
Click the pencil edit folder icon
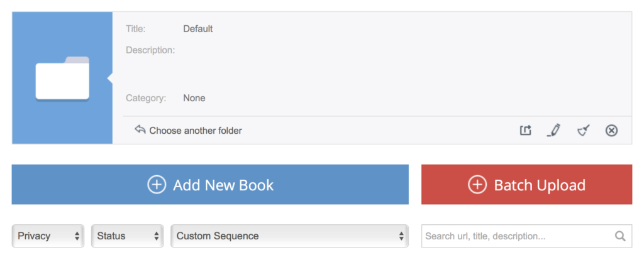(553, 131)
